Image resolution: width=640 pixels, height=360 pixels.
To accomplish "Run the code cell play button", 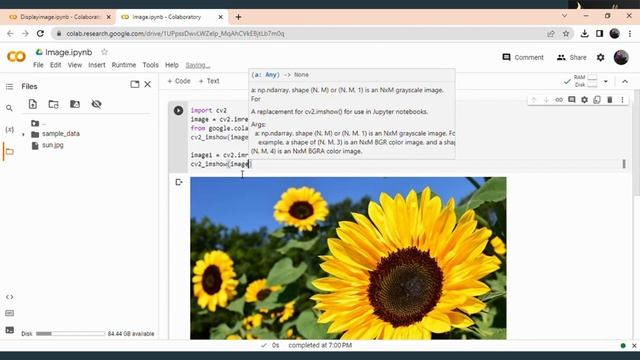I will coord(178,110).
